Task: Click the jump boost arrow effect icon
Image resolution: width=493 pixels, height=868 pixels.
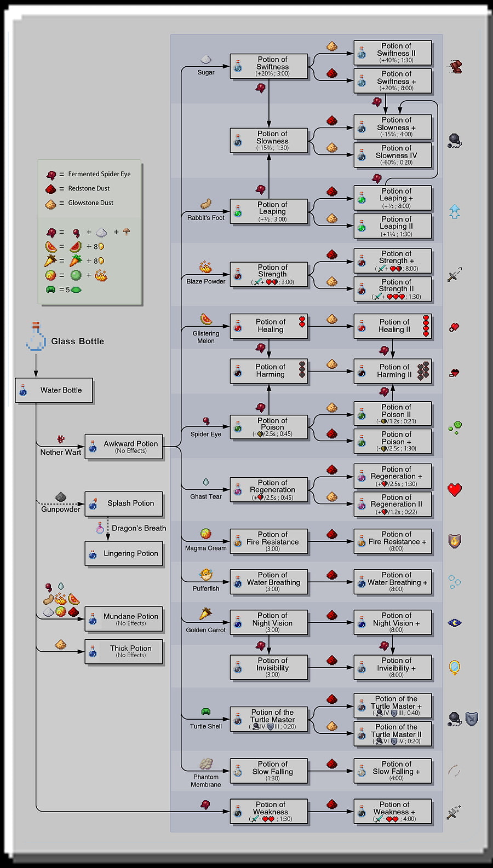Action: click(455, 212)
